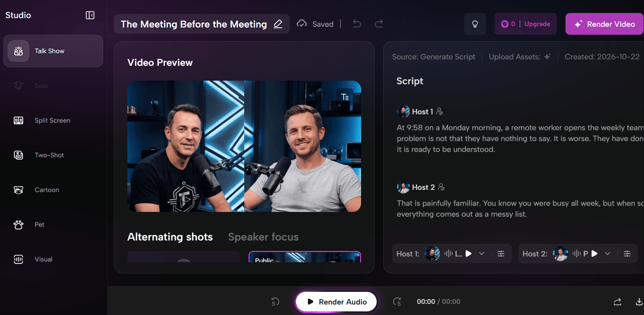The image size is (644, 315).
Task: Edit project title with pencil icon
Action: coord(278,24)
